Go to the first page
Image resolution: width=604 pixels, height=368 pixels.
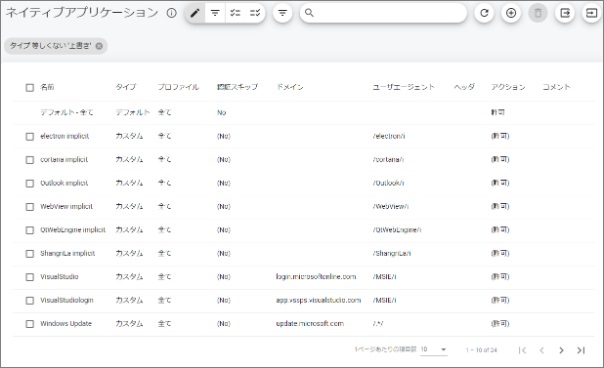point(522,350)
